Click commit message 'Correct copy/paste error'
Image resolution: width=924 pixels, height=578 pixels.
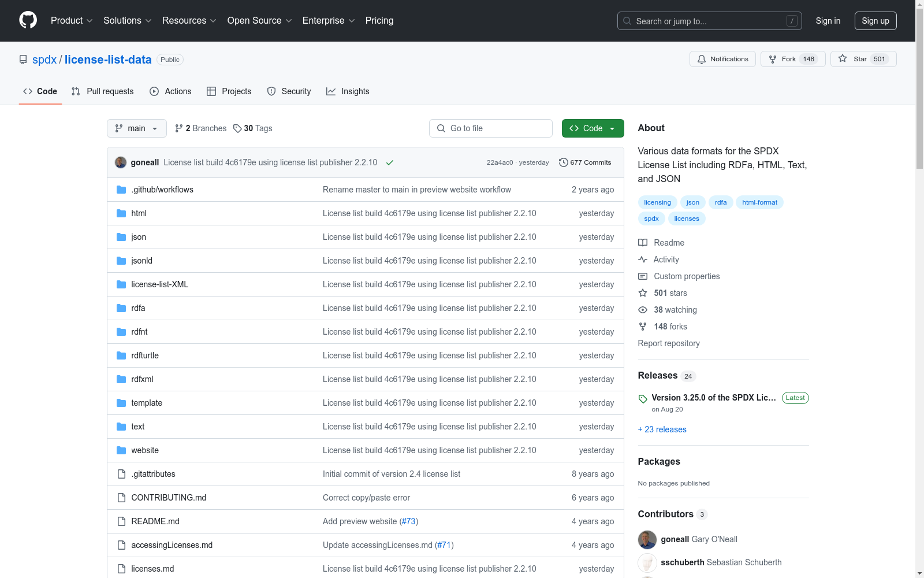click(366, 498)
